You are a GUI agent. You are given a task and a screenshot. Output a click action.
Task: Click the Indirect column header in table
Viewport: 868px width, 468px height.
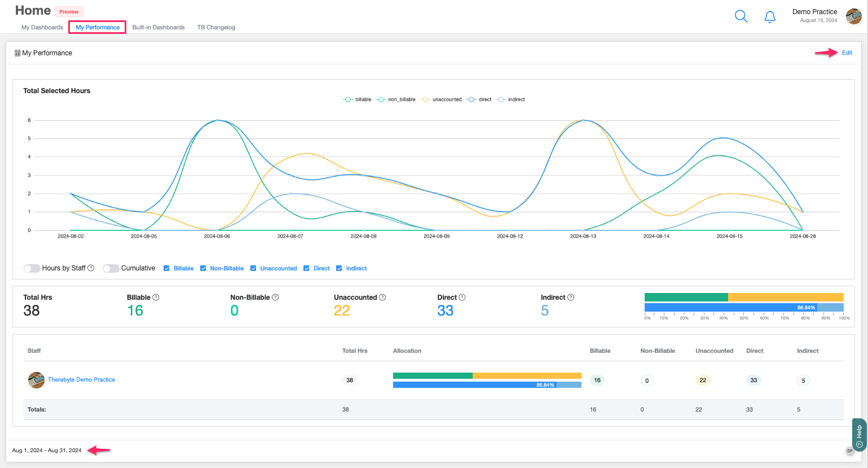tap(808, 351)
